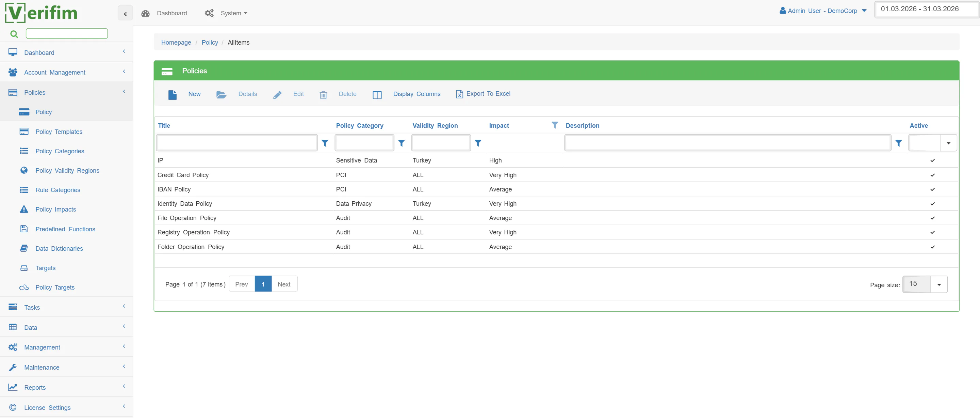Click the Description column filter funnel

coord(899,143)
